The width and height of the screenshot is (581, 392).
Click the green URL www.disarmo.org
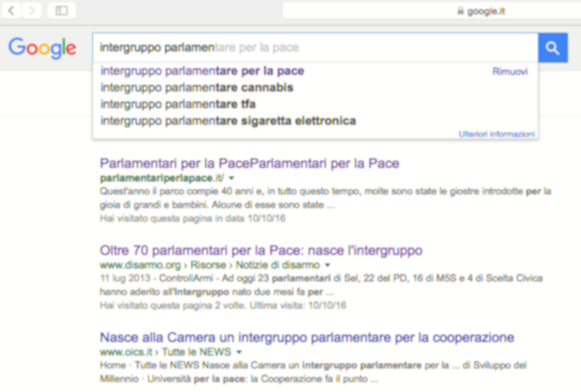point(140,265)
